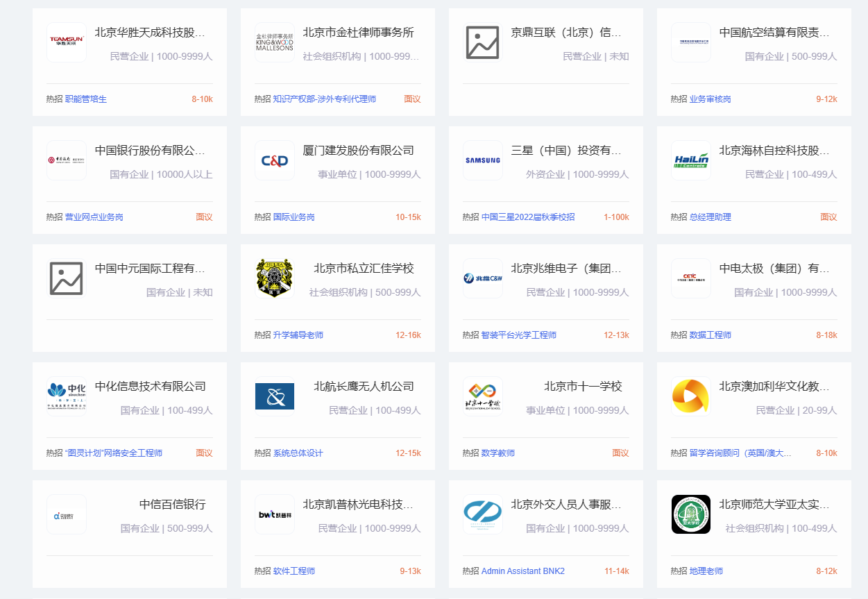This screenshot has width=868, height=599.
Task: Click the 1-100k salary on the Samsung card
Action: tap(616, 217)
